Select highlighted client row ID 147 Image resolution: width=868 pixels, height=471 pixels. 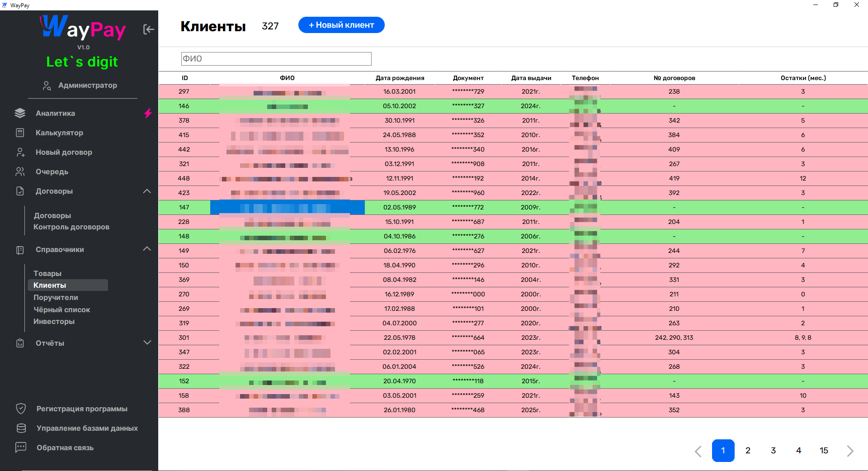coord(513,207)
